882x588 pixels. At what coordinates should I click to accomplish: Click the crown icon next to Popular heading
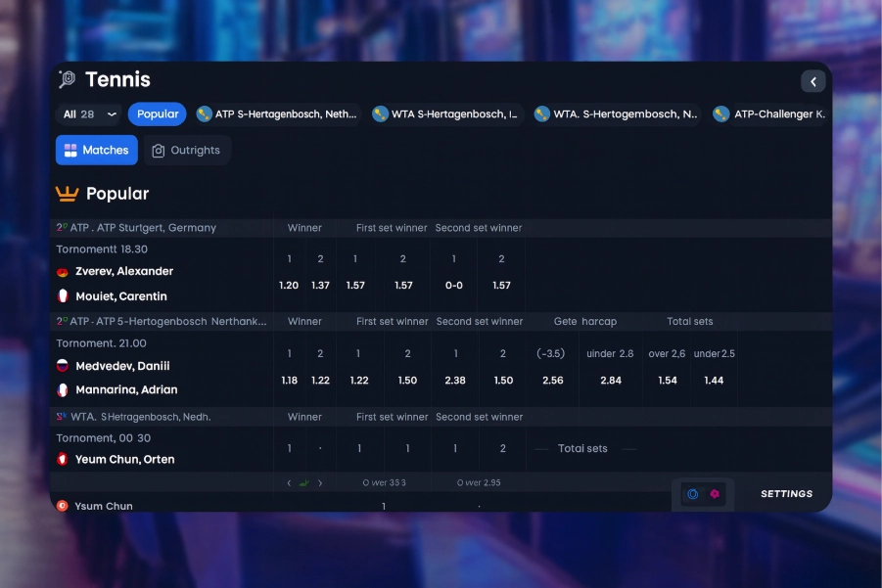pyautogui.click(x=68, y=194)
